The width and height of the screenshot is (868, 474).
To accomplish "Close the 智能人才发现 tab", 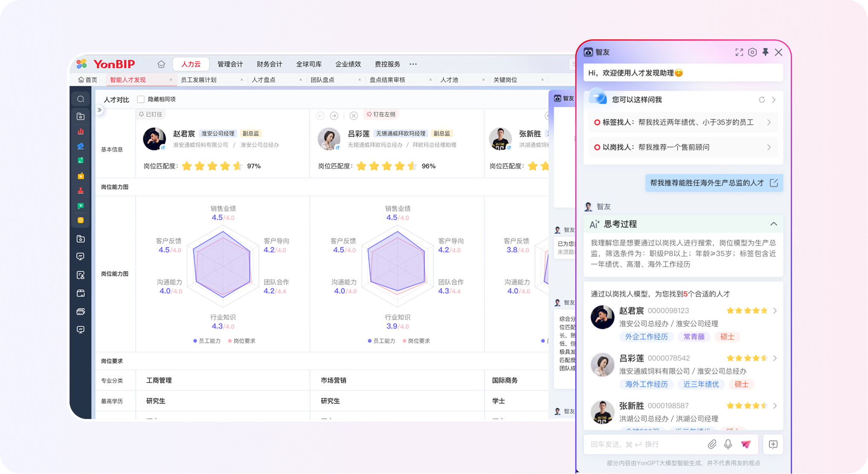I will click(x=171, y=80).
